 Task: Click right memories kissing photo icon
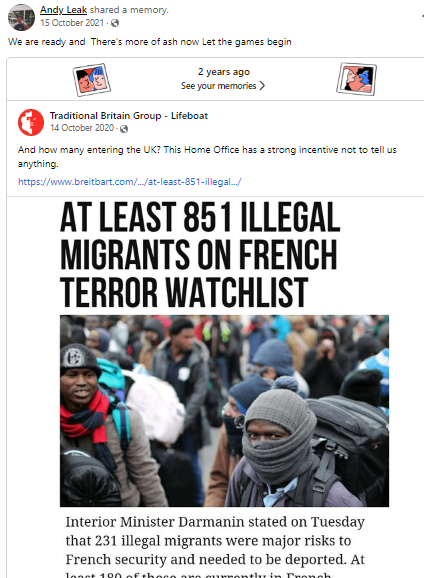click(356, 79)
